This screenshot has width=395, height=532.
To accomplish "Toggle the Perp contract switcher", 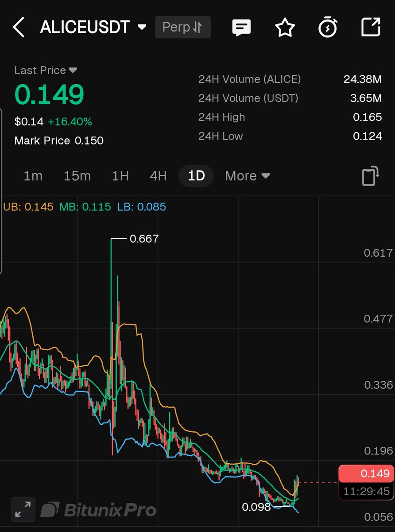I will click(x=182, y=27).
